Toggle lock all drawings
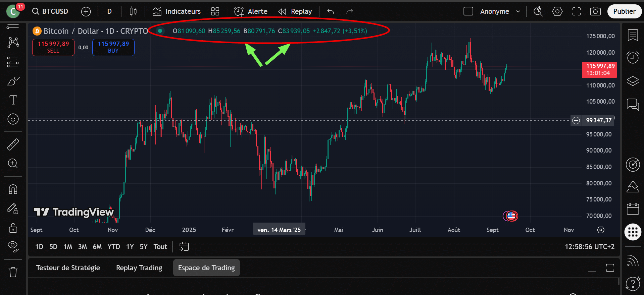The width and height of the screenshot is (644, 295). click(x=13, y=228)
